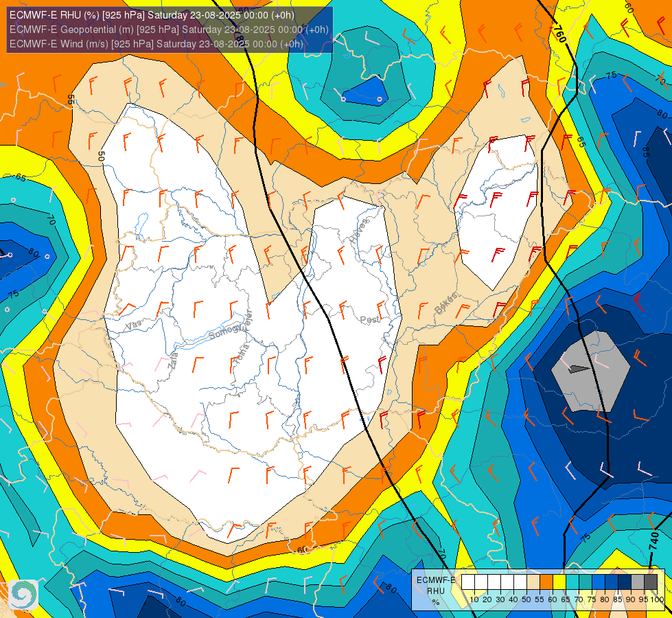Click the teal 70–75 legend swatch
This screenshot has height=618, width=672.
[x=586, y=582]
